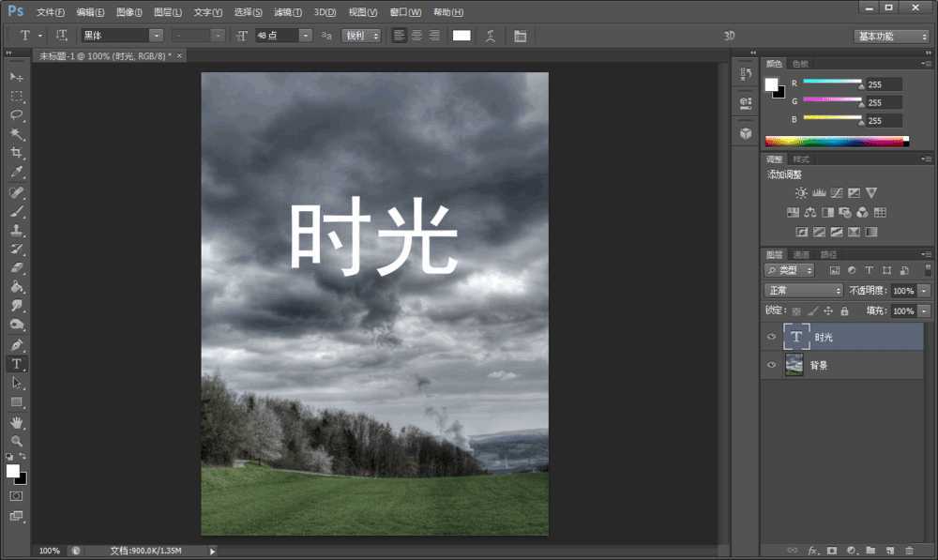Select the Crop tool

click(x=16, y=153)
